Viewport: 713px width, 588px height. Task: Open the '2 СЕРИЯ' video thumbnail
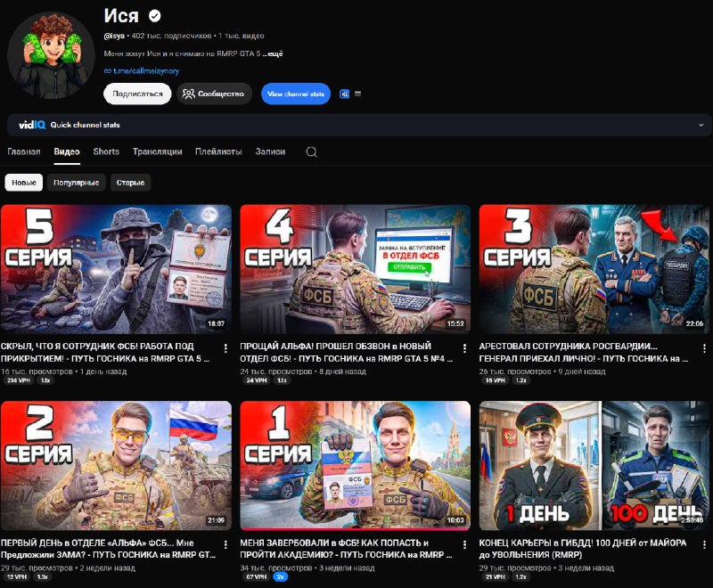coord(116,465)
